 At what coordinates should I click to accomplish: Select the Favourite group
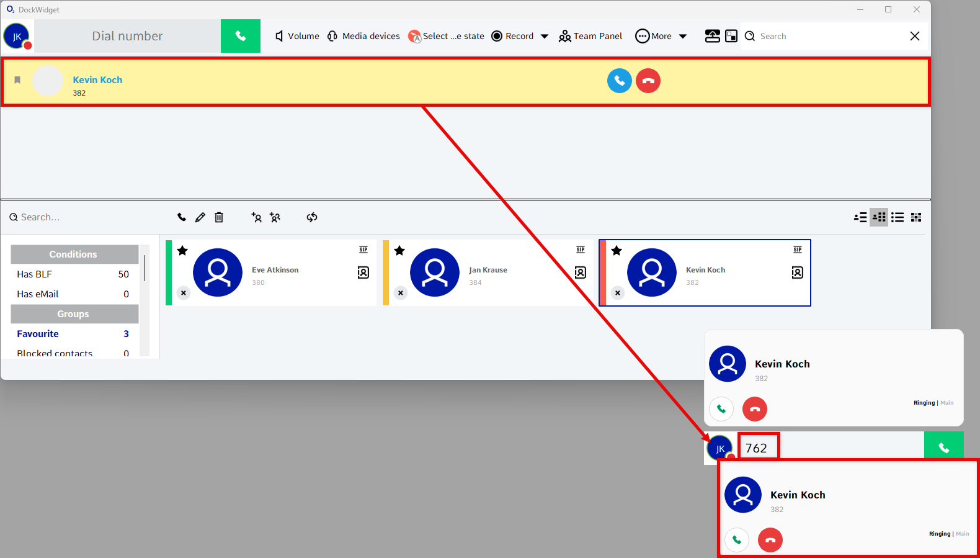pos(38,334)
